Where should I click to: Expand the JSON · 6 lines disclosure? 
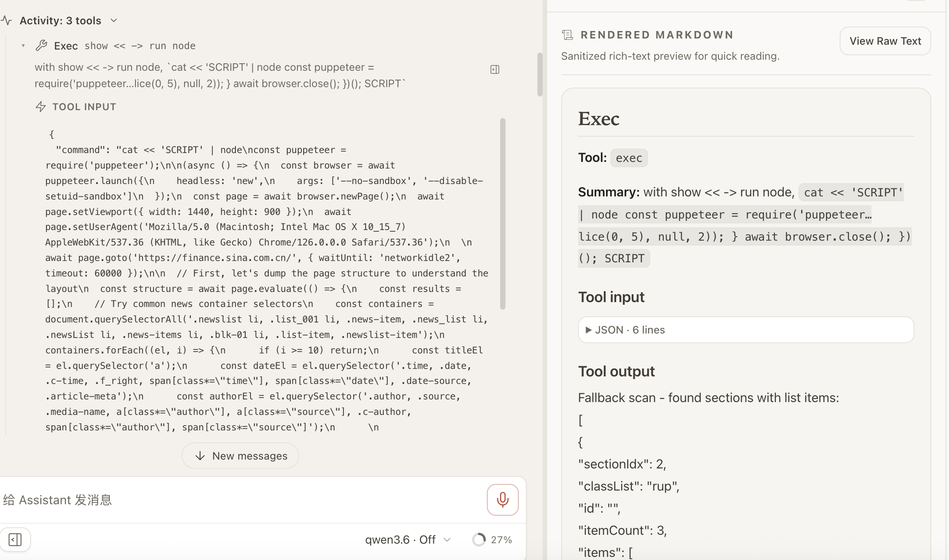pos(746,330)
